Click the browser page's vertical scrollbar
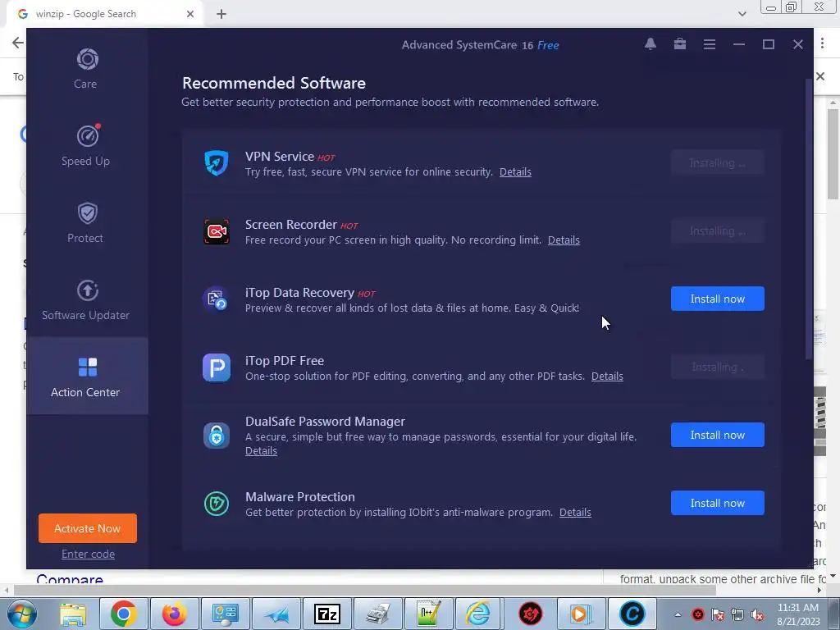Viewport: 840px width, 630px height. pos(833,153)
